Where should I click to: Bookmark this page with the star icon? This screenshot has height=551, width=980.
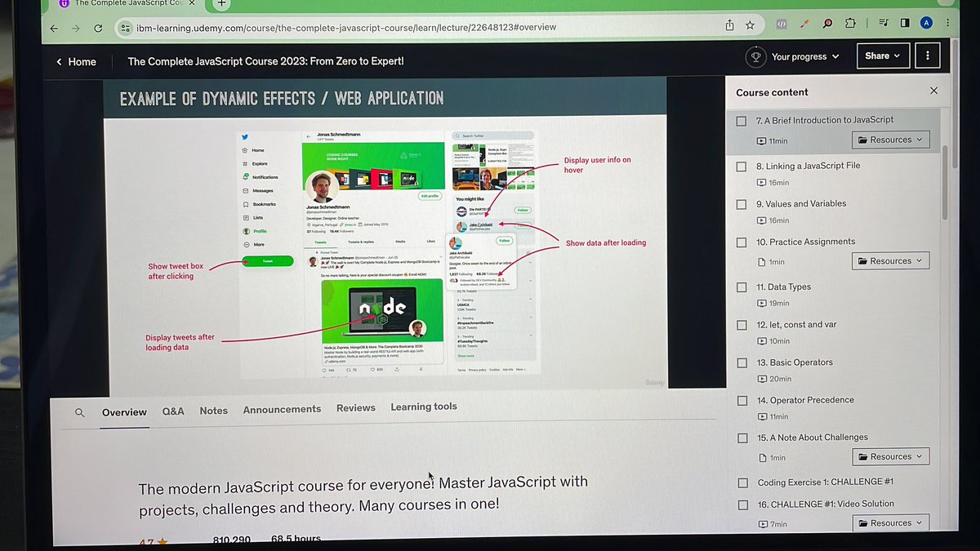pos(750,24)
